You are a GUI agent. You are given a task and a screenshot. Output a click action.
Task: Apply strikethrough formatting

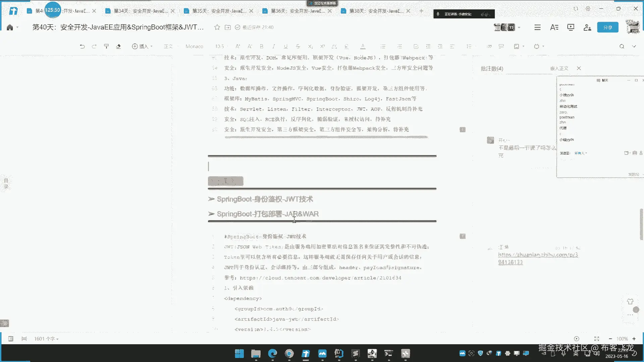298,46
